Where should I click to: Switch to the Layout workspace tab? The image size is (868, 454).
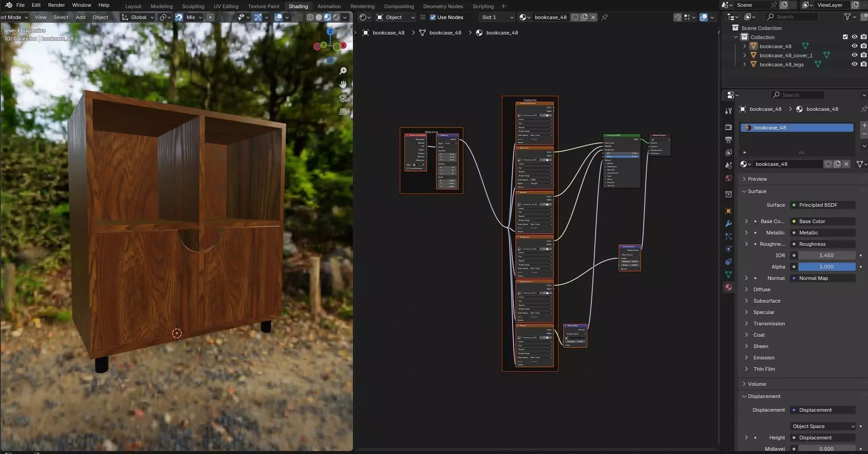pos(133,6)
